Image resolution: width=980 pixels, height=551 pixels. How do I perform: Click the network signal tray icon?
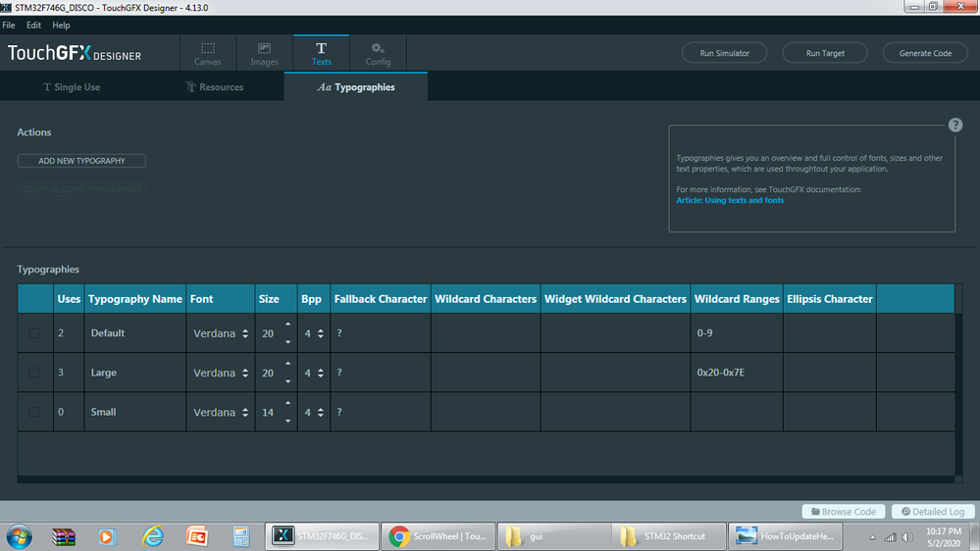(890, 537)
